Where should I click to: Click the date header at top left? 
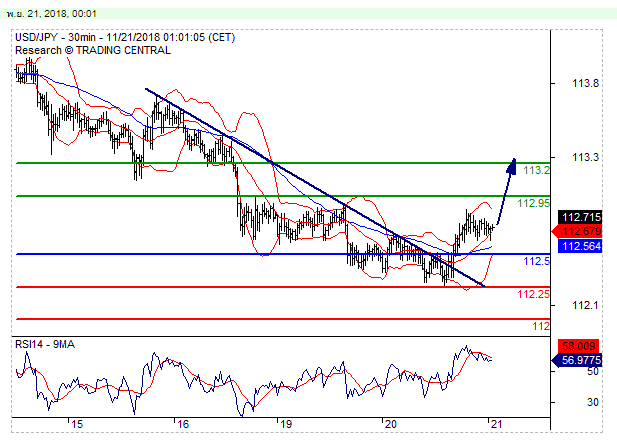click(50, 12)
